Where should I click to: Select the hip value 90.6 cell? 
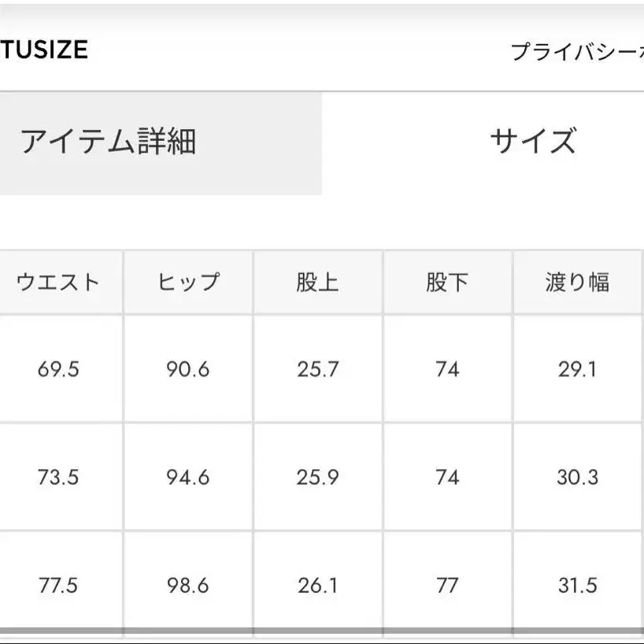[187, 369]
